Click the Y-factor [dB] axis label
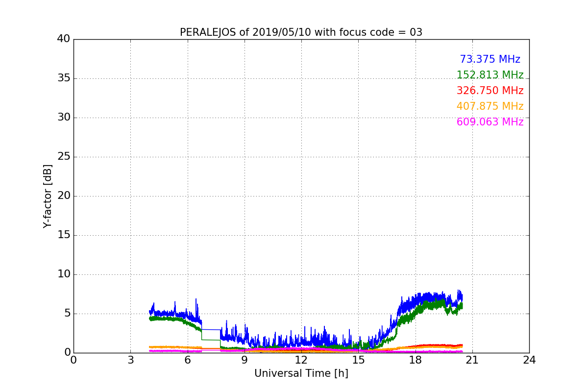This screenshot has height=392, width=588. coord(48,196)
